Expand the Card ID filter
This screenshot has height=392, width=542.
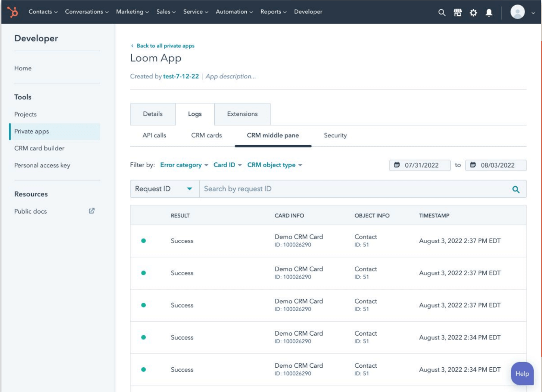click(227, 165)
